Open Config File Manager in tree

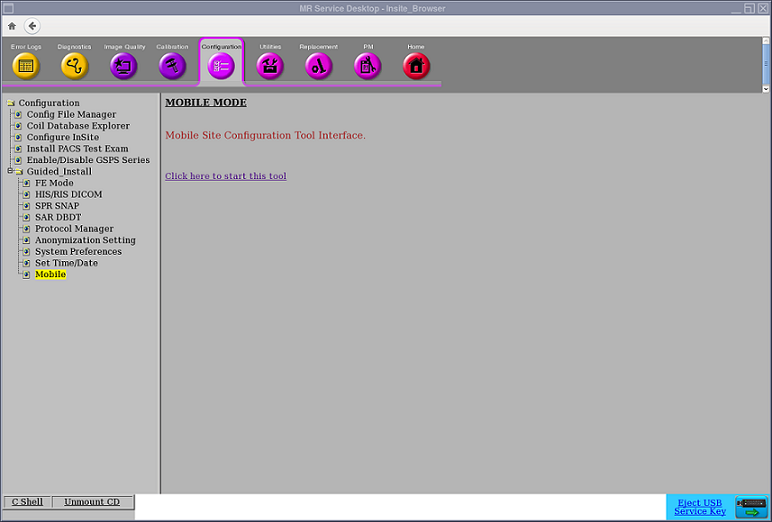pos(71,115)
